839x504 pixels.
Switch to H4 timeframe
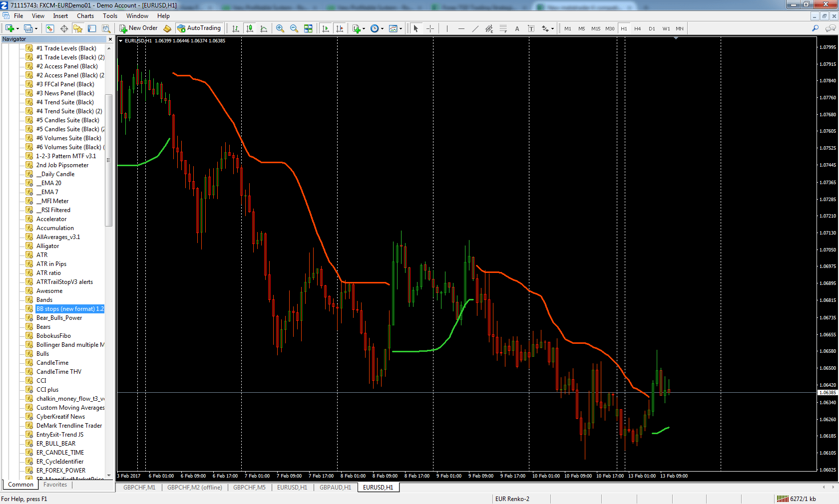tap(638, 28)
